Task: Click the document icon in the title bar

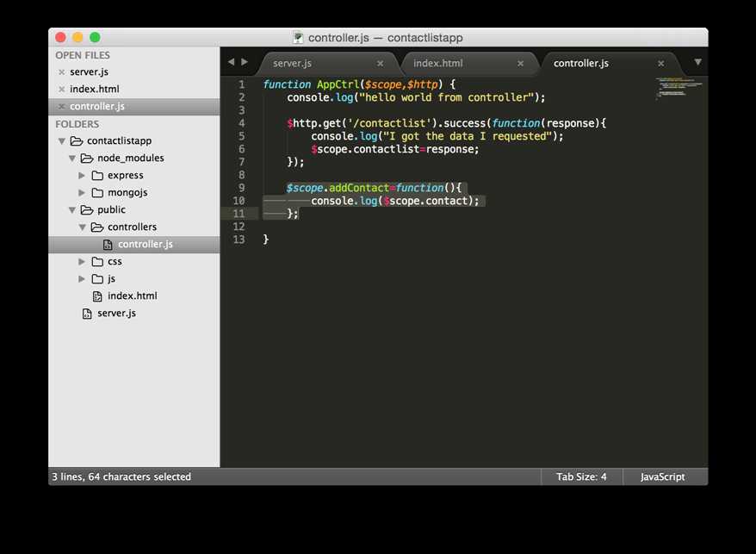Action: [298, 37]
